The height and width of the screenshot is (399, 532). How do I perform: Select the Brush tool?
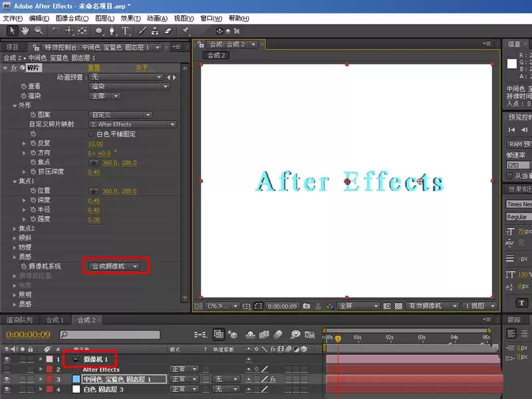pyautogui.click(x=142, y=31)
